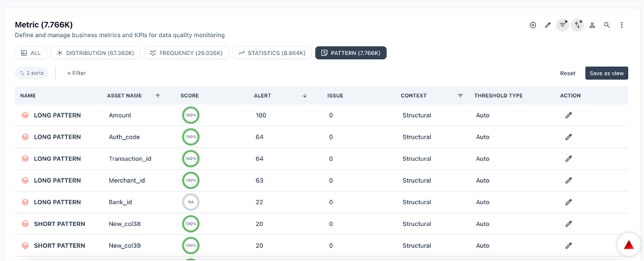Click the New_col38 asset name
644x261 pixels.
[x=125, y=224]
